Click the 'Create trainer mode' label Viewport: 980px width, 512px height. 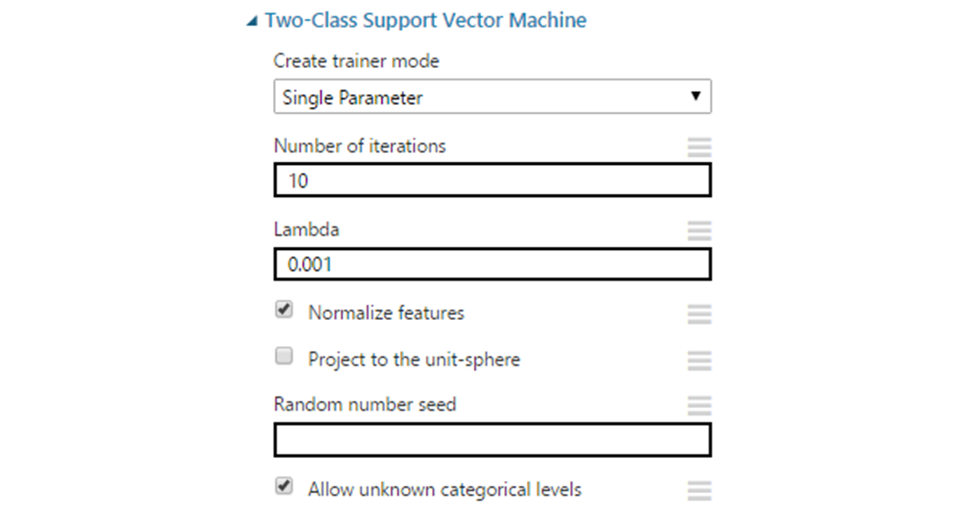(356, 61)
